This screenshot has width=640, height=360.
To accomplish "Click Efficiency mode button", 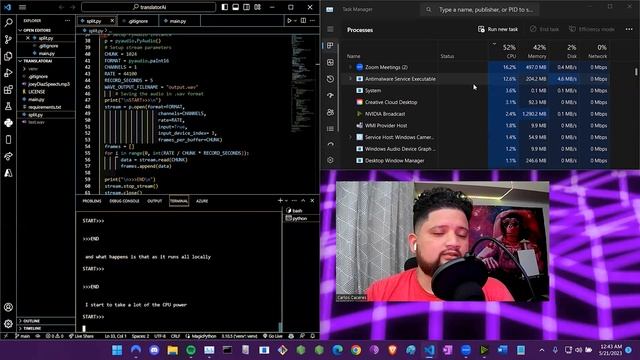I will tap(591, 29).
